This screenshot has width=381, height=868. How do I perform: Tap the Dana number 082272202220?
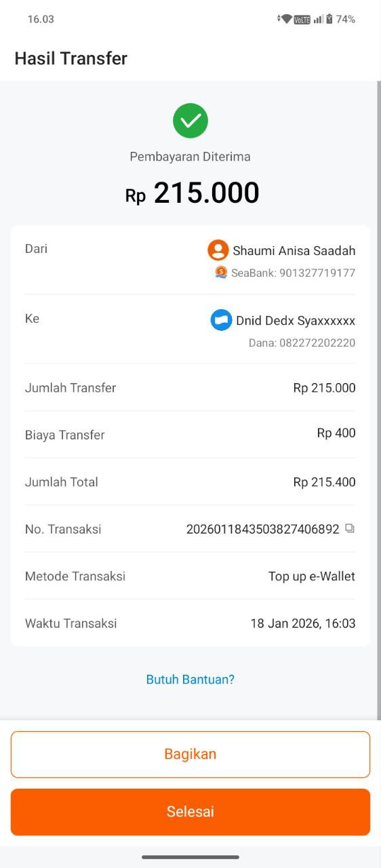pyautogui.click(x=317, y=342)
